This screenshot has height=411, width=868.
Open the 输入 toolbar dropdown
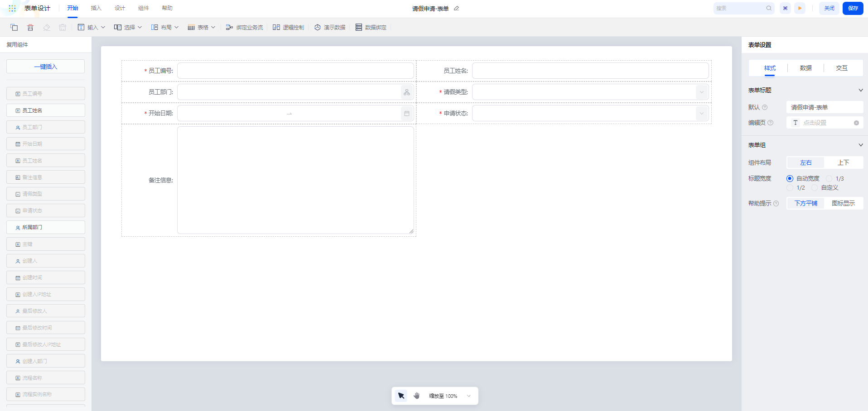coord(92,27)
